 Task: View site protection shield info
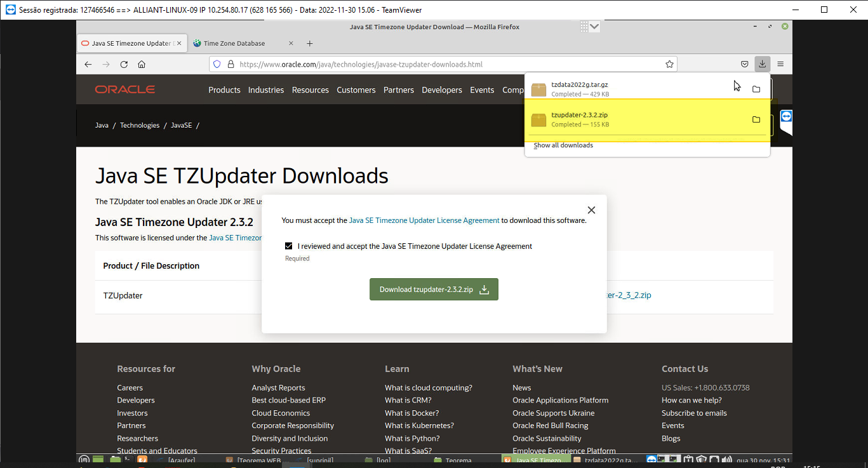click(217, 64)
